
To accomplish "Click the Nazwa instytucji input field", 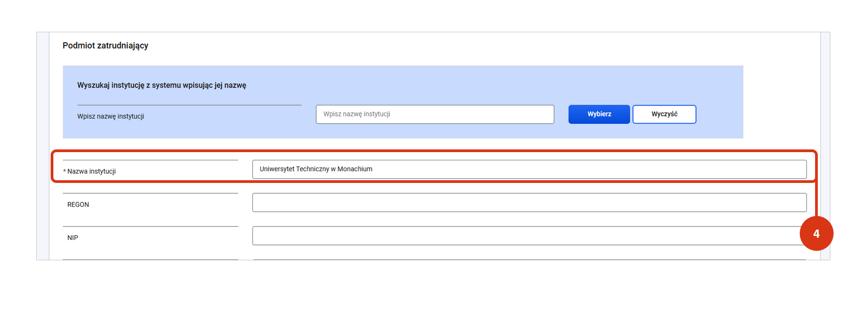I will point(528,169).
